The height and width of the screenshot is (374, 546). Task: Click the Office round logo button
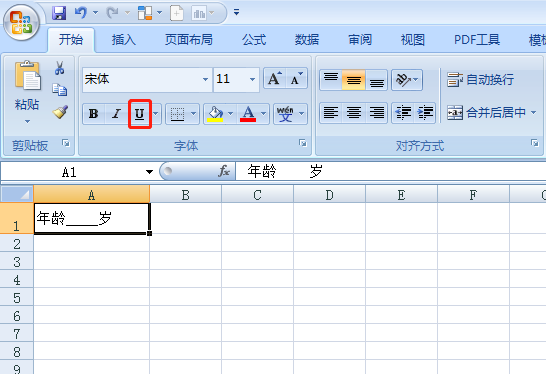tap(22, 23)
